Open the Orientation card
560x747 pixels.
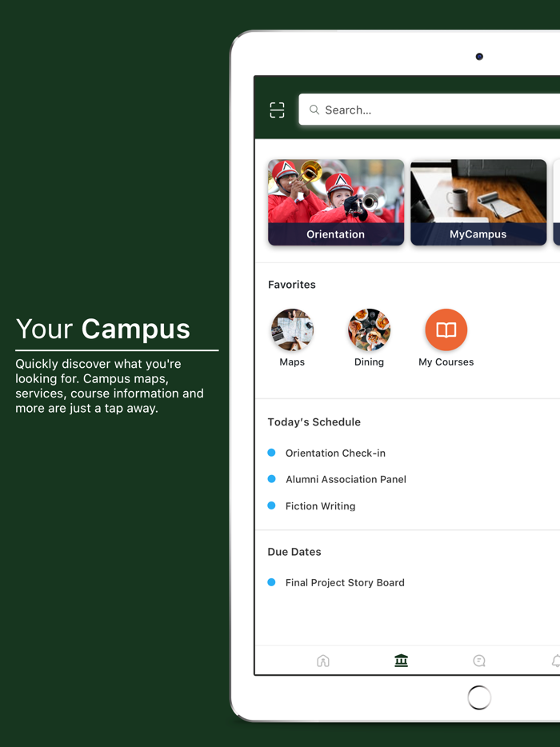[336, 202]
